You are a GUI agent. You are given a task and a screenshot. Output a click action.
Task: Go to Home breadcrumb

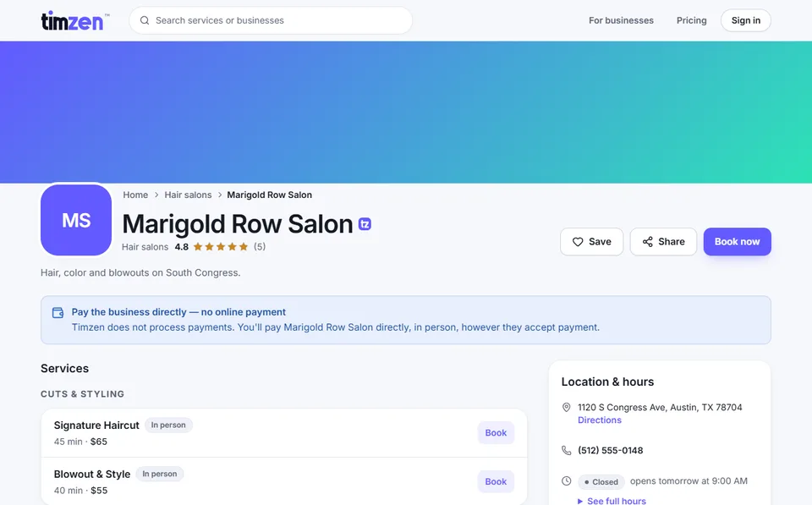(x=135, y=195)
